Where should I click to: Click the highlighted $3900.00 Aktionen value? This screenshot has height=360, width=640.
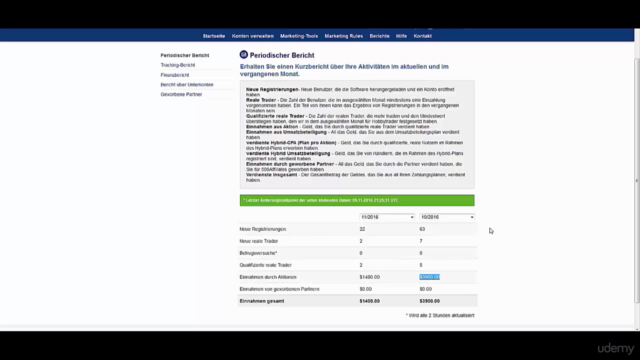(x=429, y=277)
